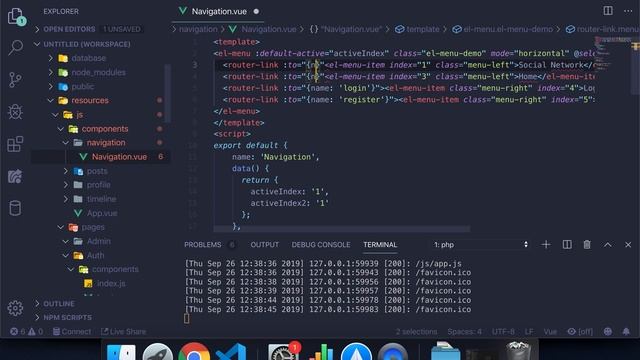Change file encoding UTF-8
640x360 pixels.
503,331
